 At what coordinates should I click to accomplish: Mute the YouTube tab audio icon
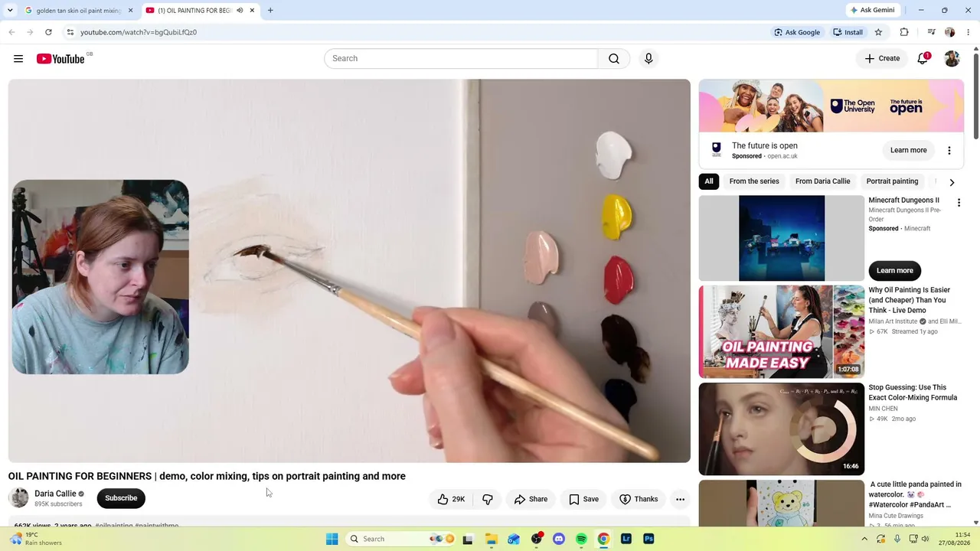pyautogui.click(x=240, y=11)
